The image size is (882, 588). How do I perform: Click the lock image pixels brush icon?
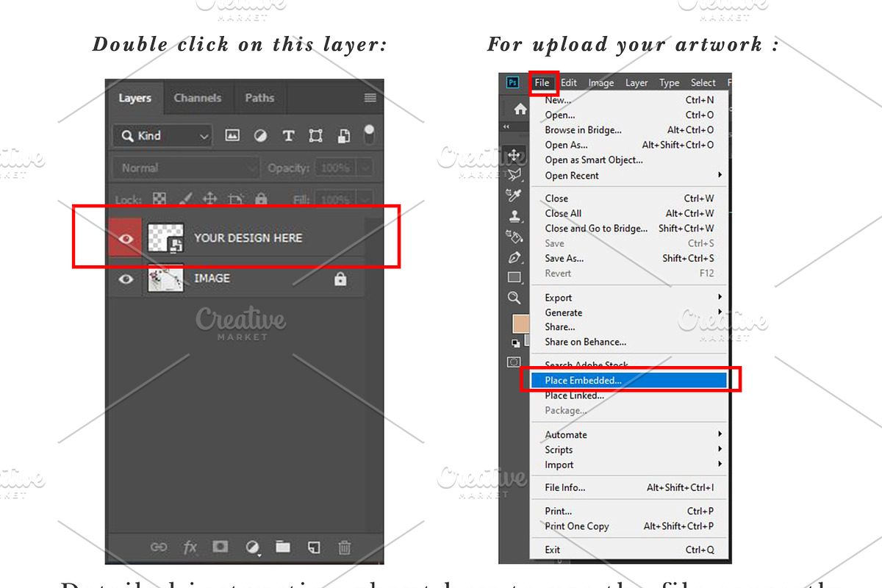tap(185, 199)
